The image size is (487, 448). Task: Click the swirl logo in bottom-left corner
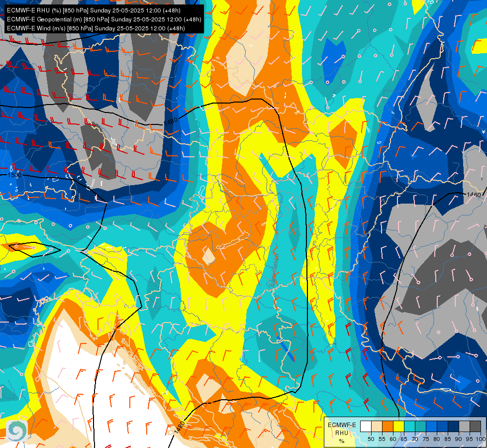tap(17, 431)
